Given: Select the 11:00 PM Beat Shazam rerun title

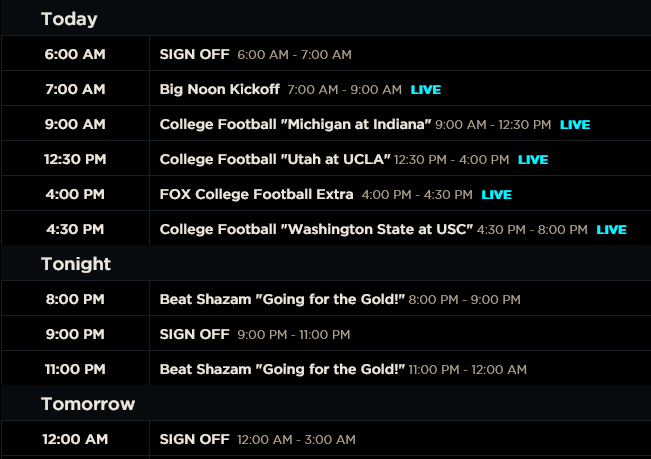Looking at the screenshot, I should click(x=282, y=369).
